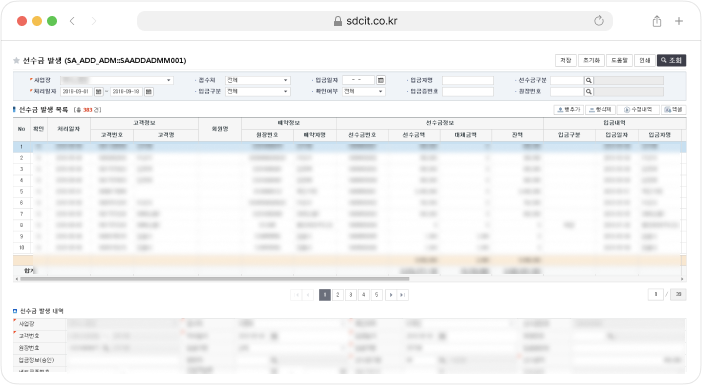Click the 잔액 column header
The height and width of the screenshot is (385, 702).
point(518,135)
